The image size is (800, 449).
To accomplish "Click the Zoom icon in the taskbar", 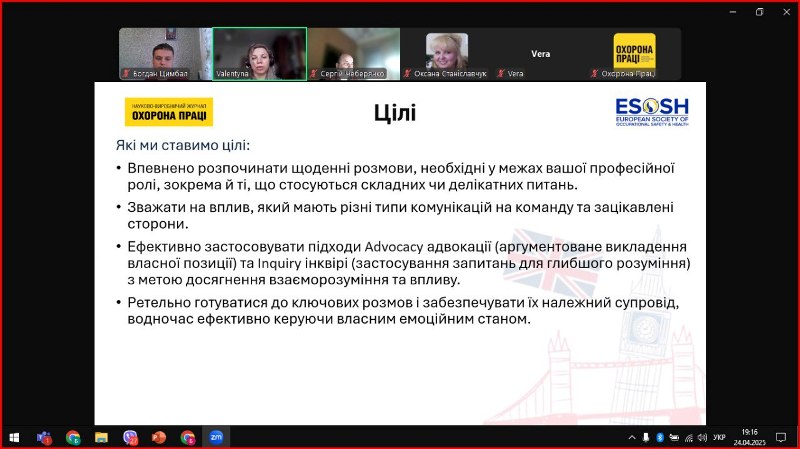I will tap(216, 437).
